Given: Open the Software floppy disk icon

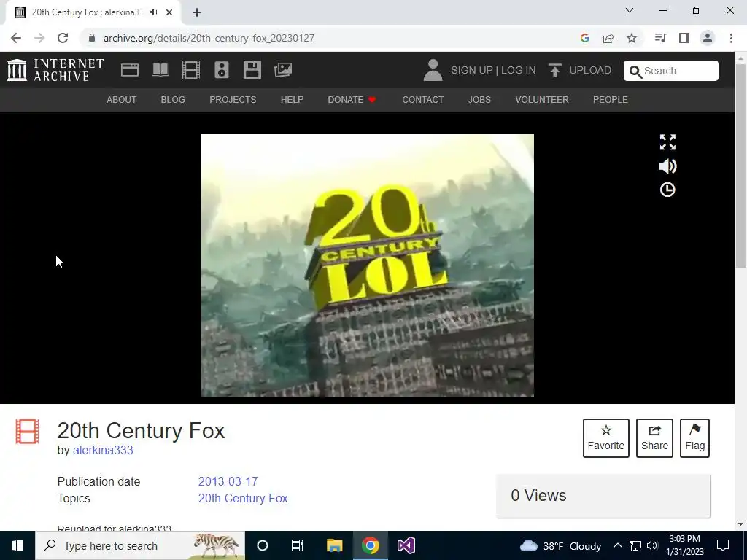Looking at the screenshot, I should pyautogui.click(x=252, y=70).
